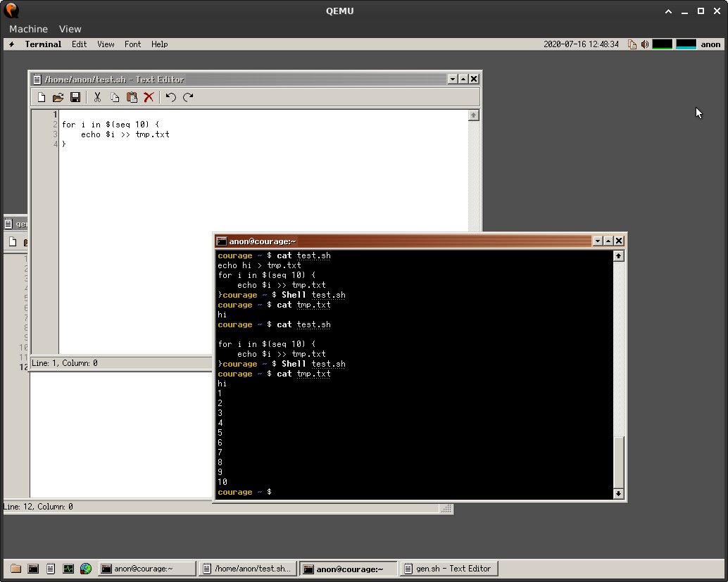The image size is (728, 582).
Task: Launch the system monitor icon in the taskbar
Action: (68, 568)
